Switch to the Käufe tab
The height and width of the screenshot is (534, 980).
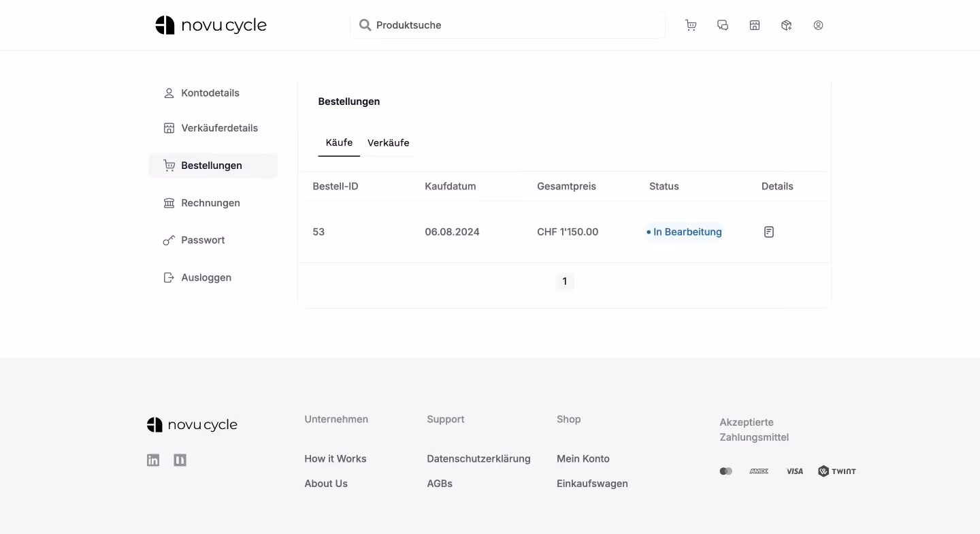tap(339, 142)
